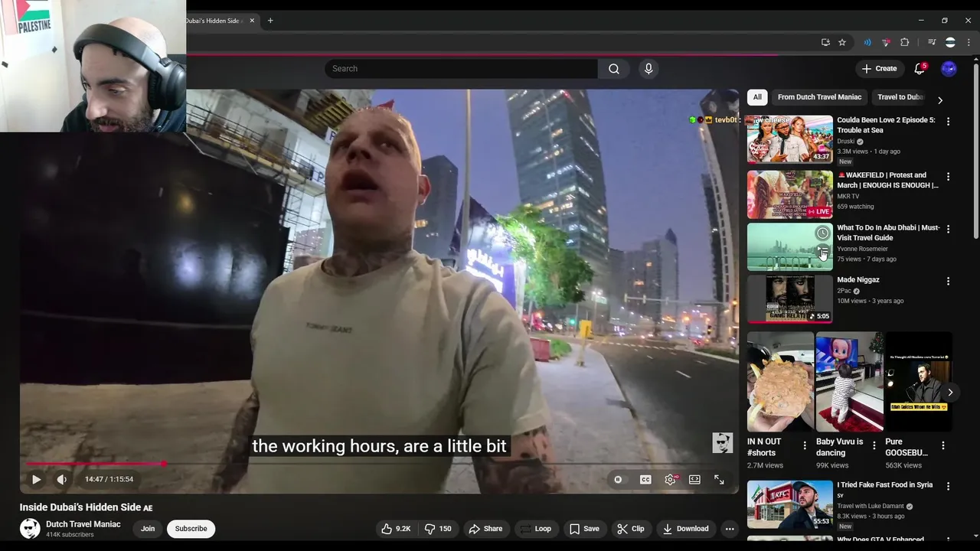The height and width of the screenshot is (551, 980).
Task: Open the Create menu
Action: (x=879, y=69)
